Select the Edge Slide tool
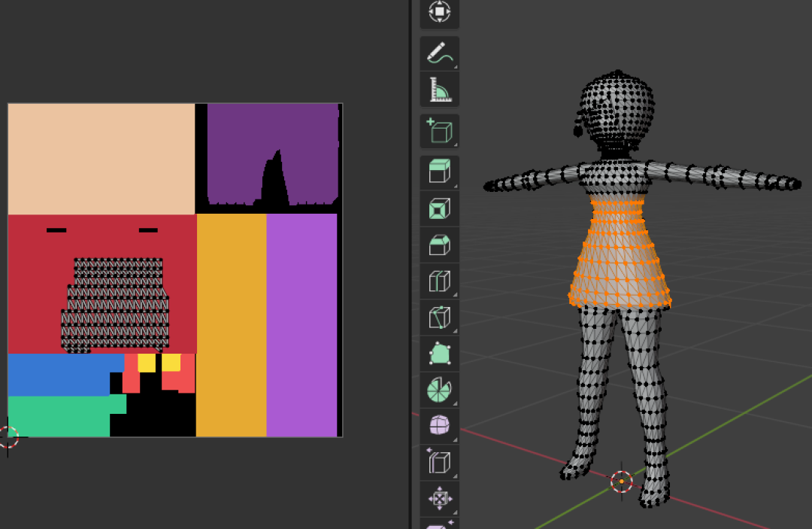Viewport: 812px width, 529px height. pyautogui.click(x=439, y=463)
